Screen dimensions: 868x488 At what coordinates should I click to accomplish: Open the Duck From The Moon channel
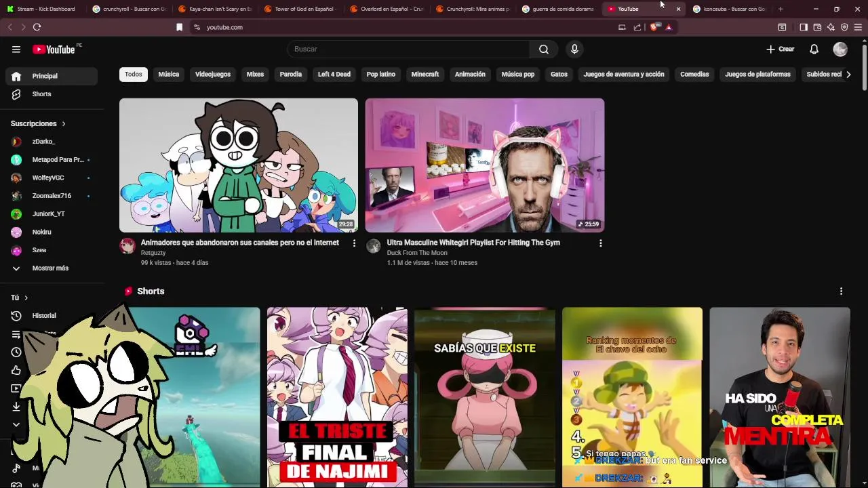417,253
